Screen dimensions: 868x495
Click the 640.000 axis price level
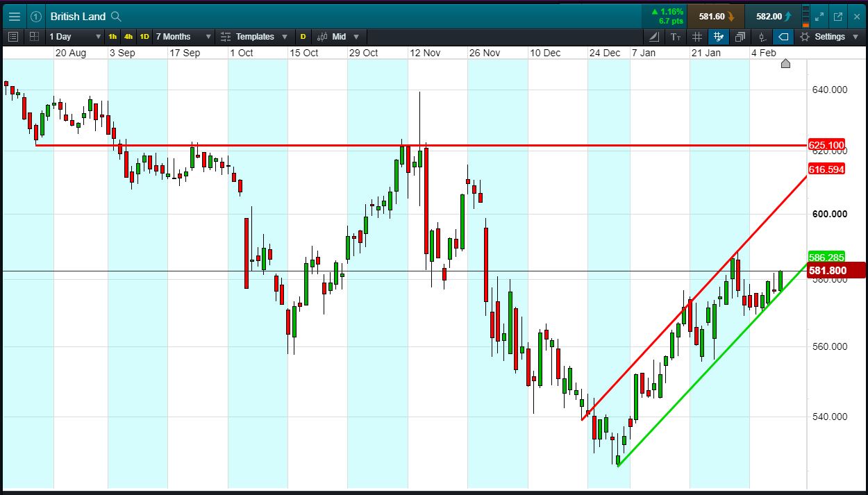tap(829, 89)
